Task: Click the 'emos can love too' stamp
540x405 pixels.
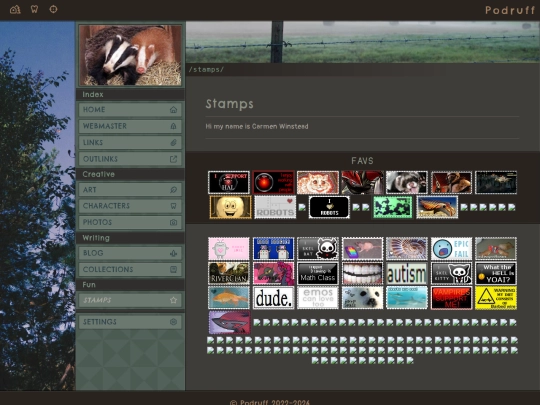Action: pos(318,298)
